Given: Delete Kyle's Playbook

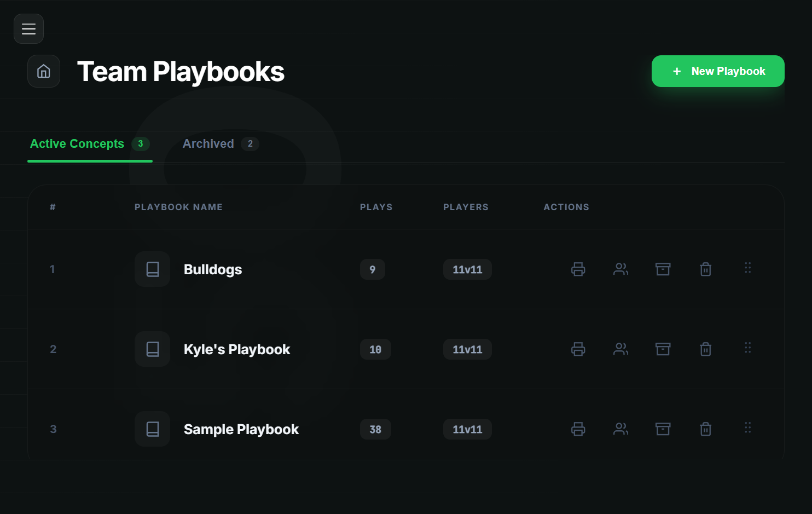Looking at the screenshot, I should pos(706,349).
